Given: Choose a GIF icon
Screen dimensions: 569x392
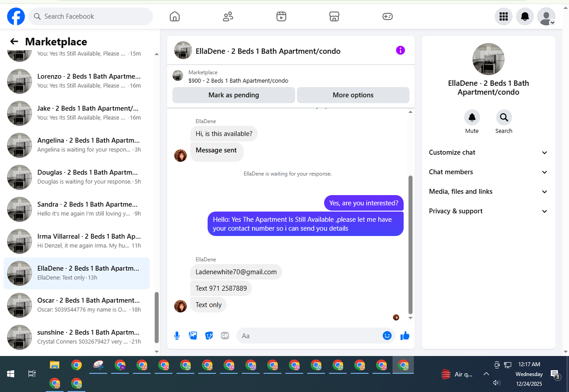Looking at the screenshot, I should click(225, 336).
